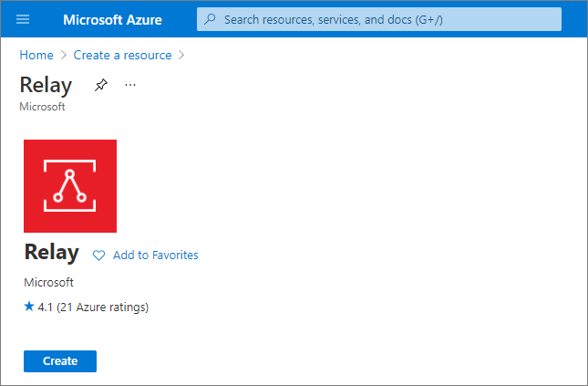Click the bold Relay heading below the logo

point(51,253)
